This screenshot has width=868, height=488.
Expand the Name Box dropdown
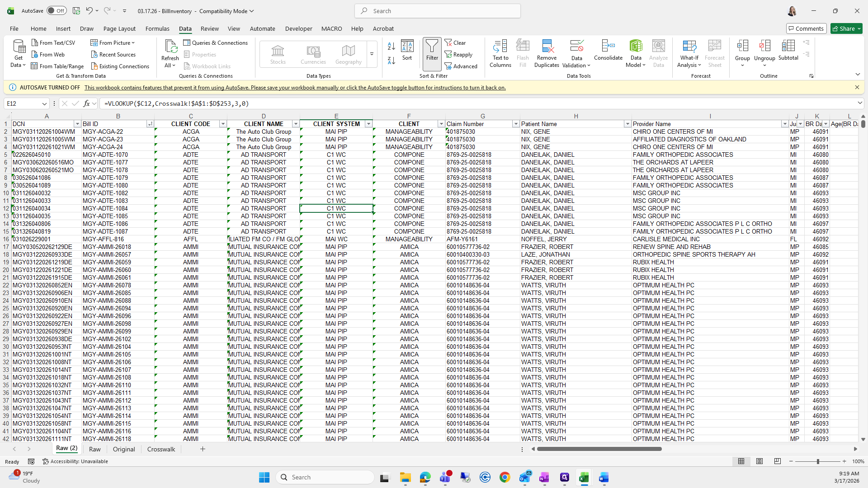pos(44,103)
